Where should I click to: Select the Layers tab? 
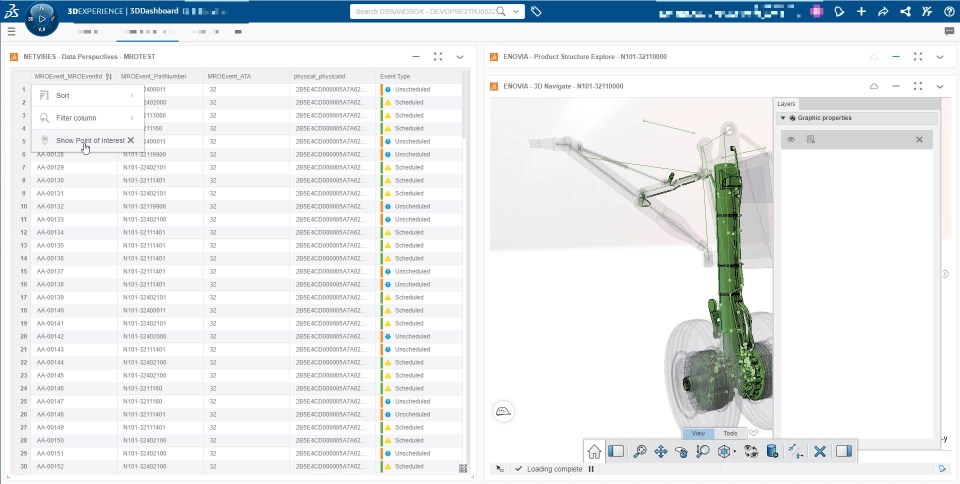point(786,103)
